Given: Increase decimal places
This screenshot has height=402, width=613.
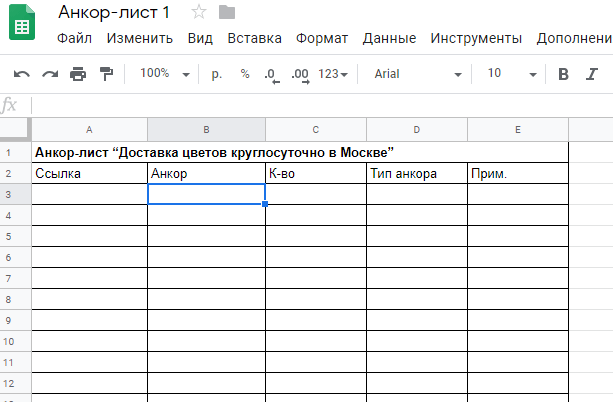Looking at the screenshot, I should click(x=300, y=75).
